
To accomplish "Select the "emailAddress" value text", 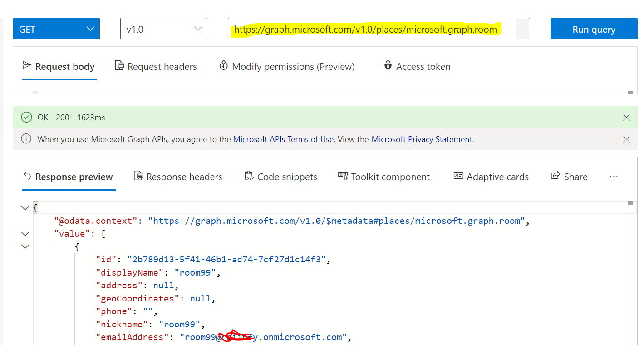I will 264,337.
